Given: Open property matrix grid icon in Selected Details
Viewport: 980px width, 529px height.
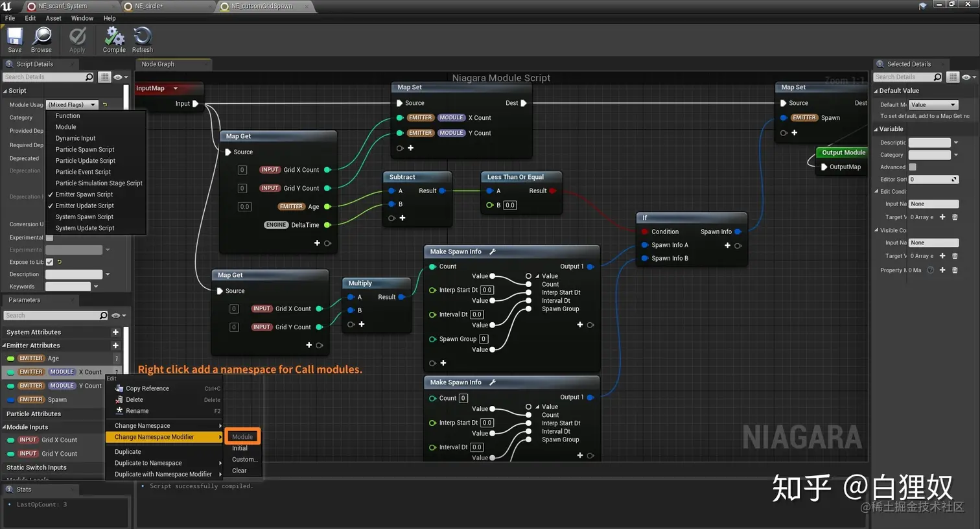Looking at the screenshot, I should click(x=953, y=77).
